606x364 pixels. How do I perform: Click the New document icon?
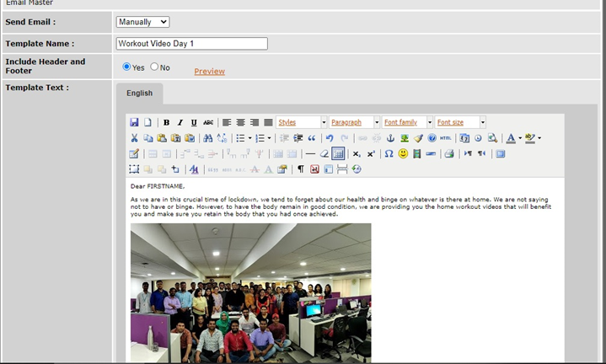[147, 122]
